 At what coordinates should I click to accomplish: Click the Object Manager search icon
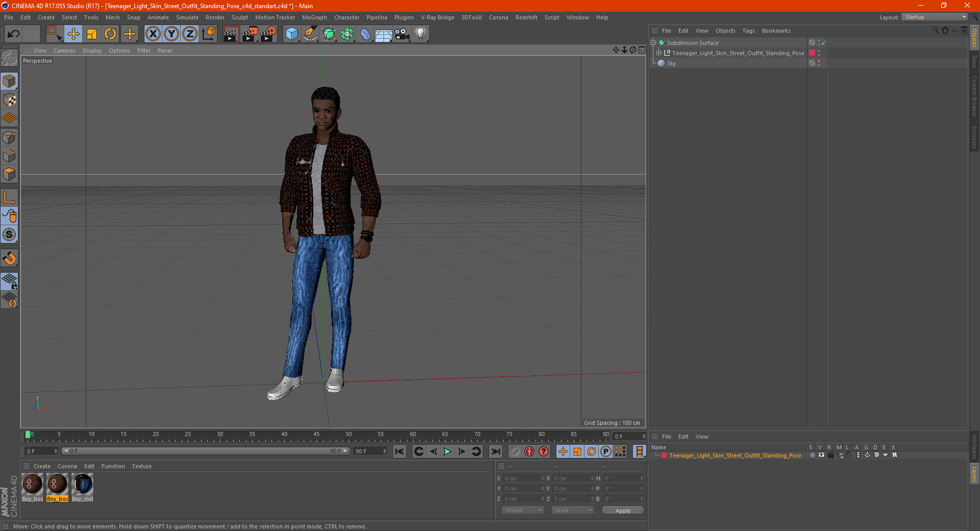[x=935, y=31]
